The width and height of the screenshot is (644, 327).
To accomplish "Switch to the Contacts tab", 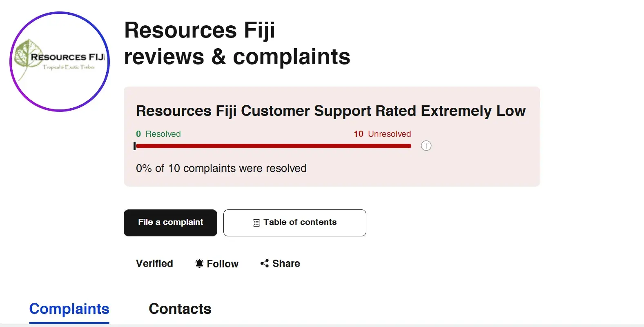I will click(x=180, y=309).
